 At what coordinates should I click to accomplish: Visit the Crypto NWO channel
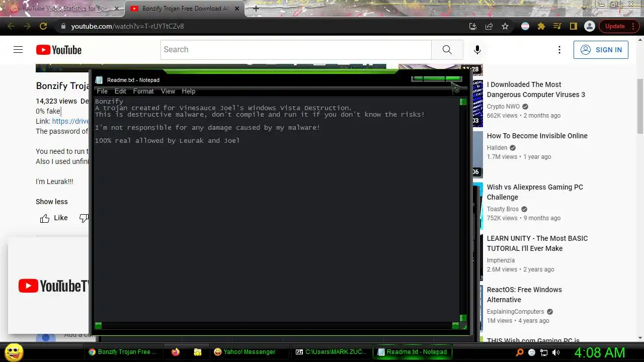[x=503, y=107]
